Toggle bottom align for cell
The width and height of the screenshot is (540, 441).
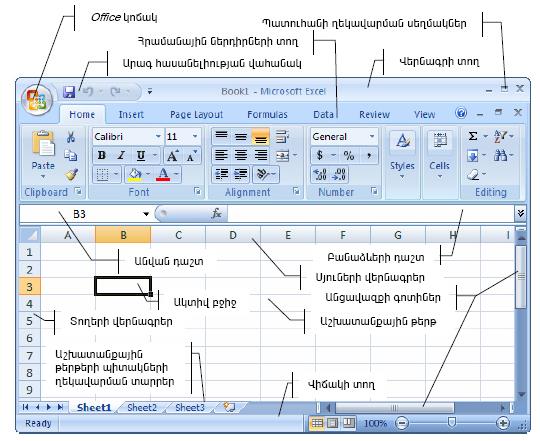[261, 136]
